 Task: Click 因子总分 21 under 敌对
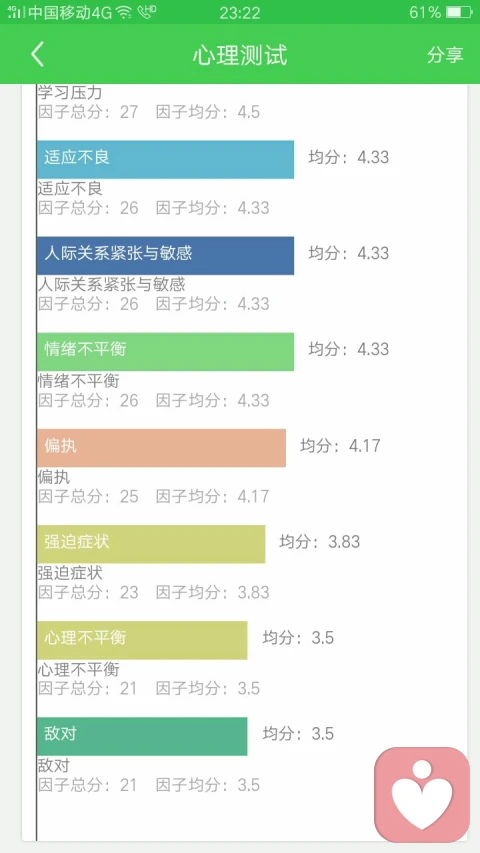(x=88, y=784)
